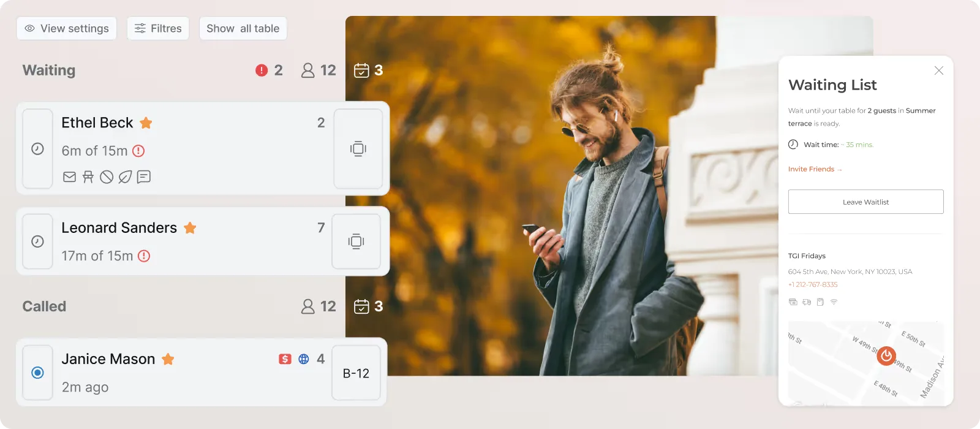Click Leonard Sanders' clock status box
The height and width of the screenshot is (429, 980).
coord(37,241)
